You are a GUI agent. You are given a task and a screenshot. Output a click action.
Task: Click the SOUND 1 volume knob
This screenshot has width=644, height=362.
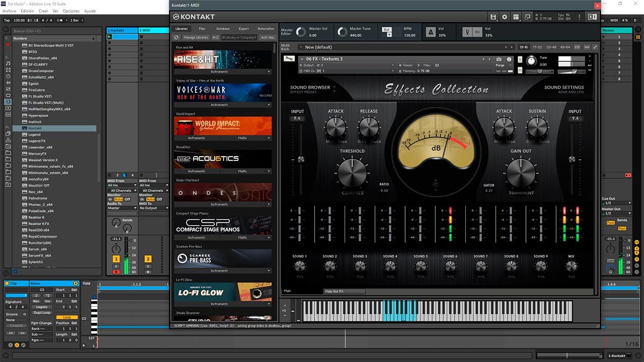coord(299,266)
